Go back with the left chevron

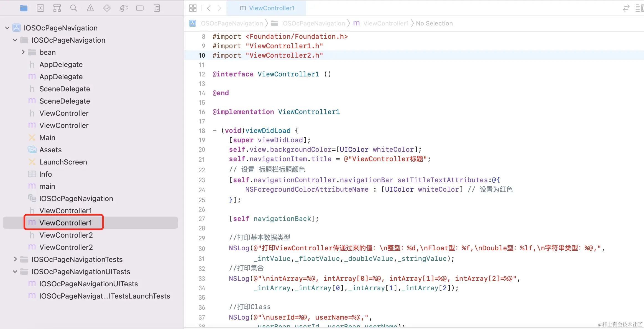(209, 8)
